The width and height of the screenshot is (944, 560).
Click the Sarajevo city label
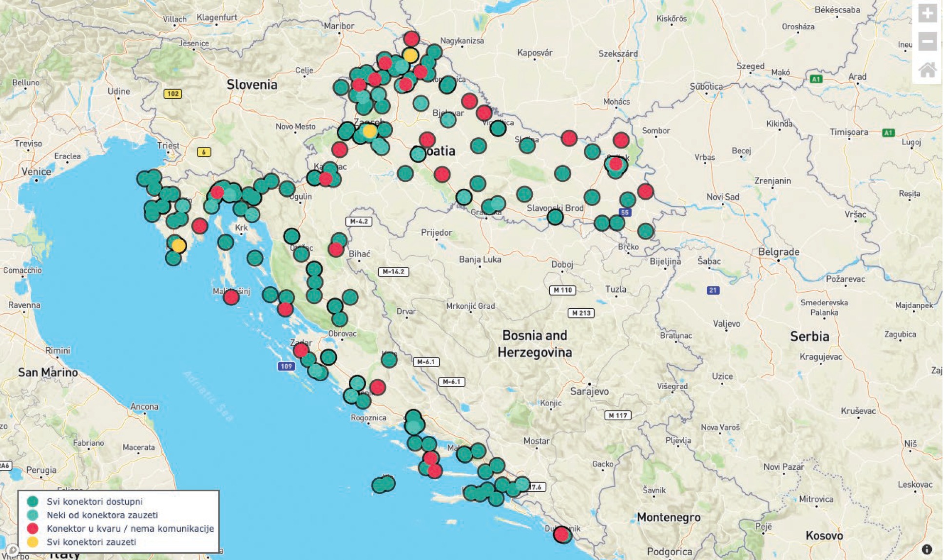click(590, 391)
